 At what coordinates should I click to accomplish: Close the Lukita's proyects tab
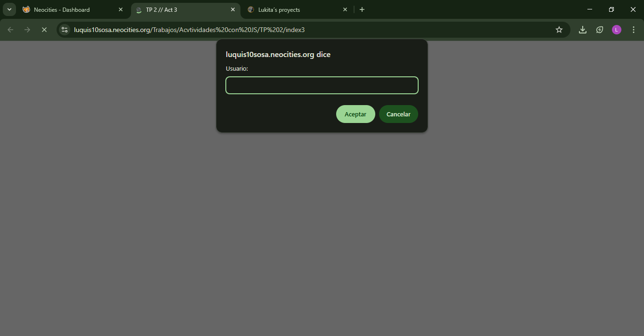coord(345,9)
